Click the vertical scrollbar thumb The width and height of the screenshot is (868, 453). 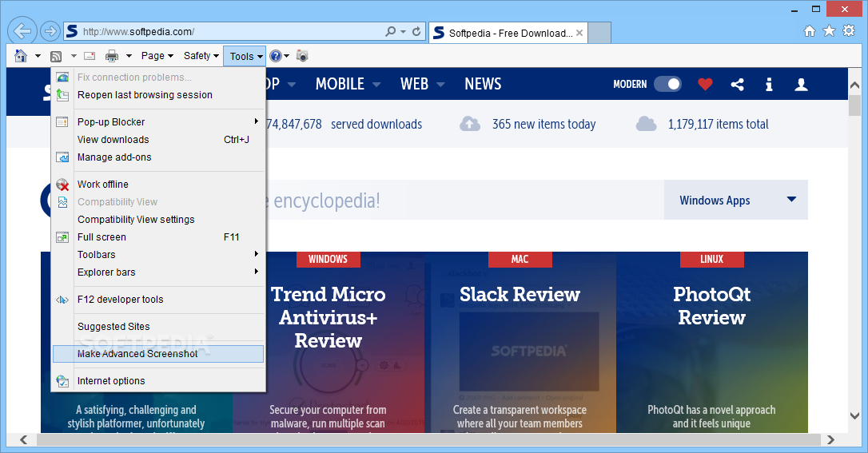tap(854, 105)
